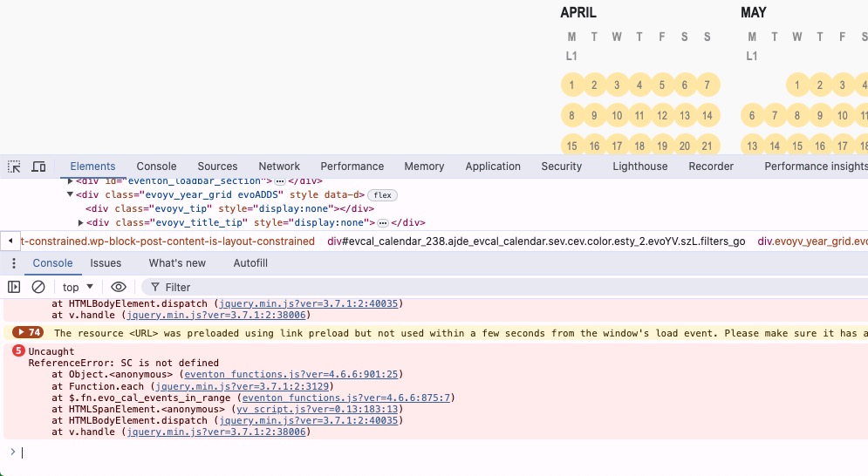Expand ellipsis in evoyv_title_tip node
This screenshot has height=476, width=868.
tap(383, 223)
